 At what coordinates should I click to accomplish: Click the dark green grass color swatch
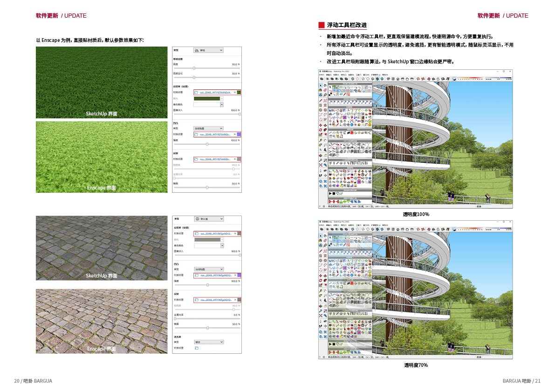pos(207,99)
